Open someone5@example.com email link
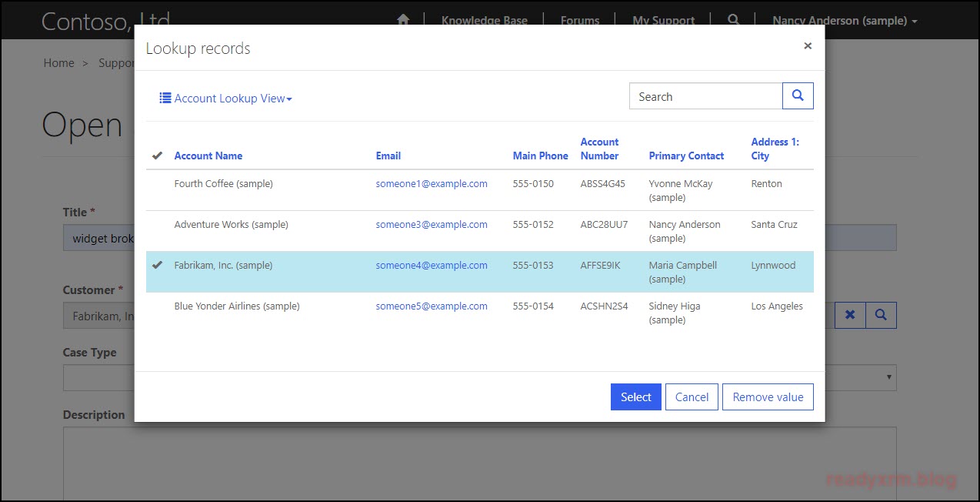This screenshot has height=502, width=980. tap(431, 306)
